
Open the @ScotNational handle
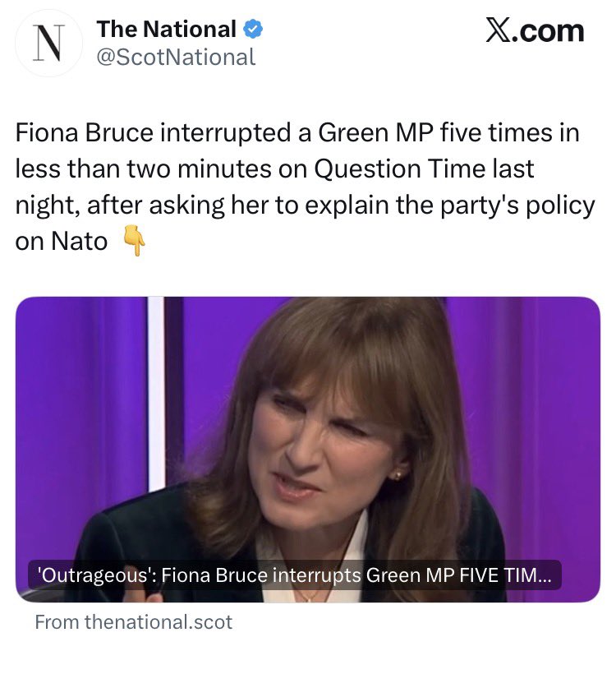click(x=176, y=57)
